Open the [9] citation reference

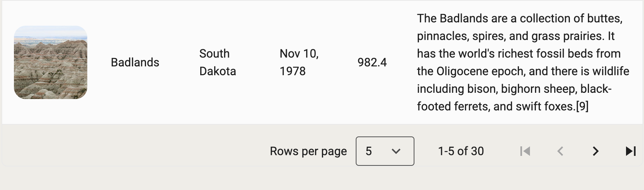click(x=582, y=106)
